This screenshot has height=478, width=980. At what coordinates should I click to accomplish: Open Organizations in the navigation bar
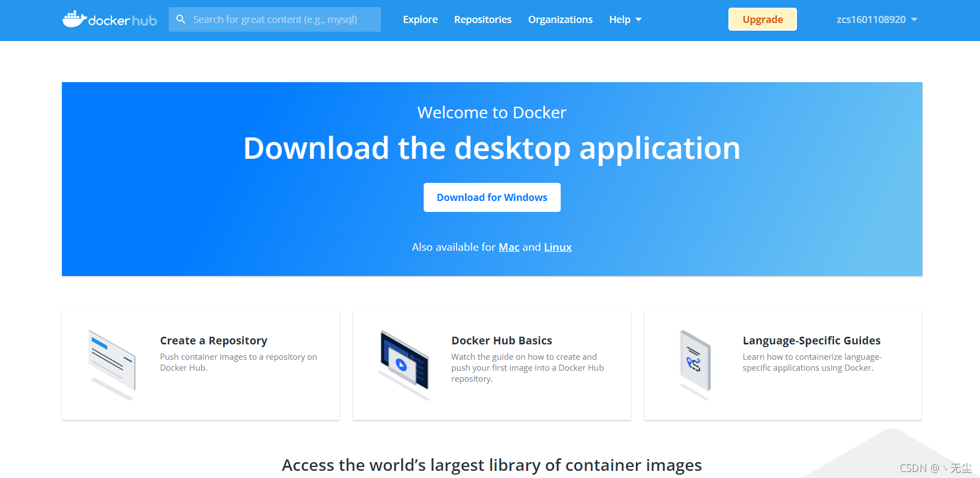point(560,20)
